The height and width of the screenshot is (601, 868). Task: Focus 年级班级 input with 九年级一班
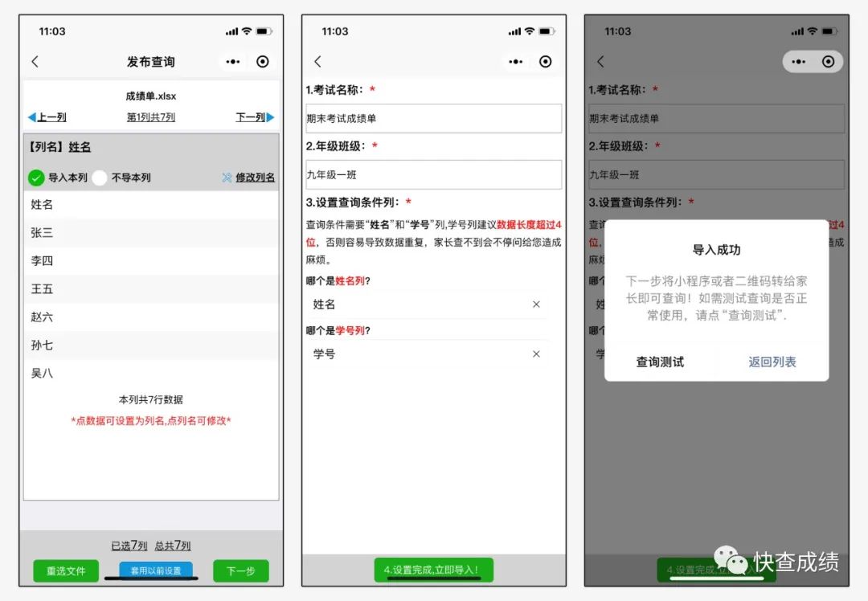(x=433, y=175)
